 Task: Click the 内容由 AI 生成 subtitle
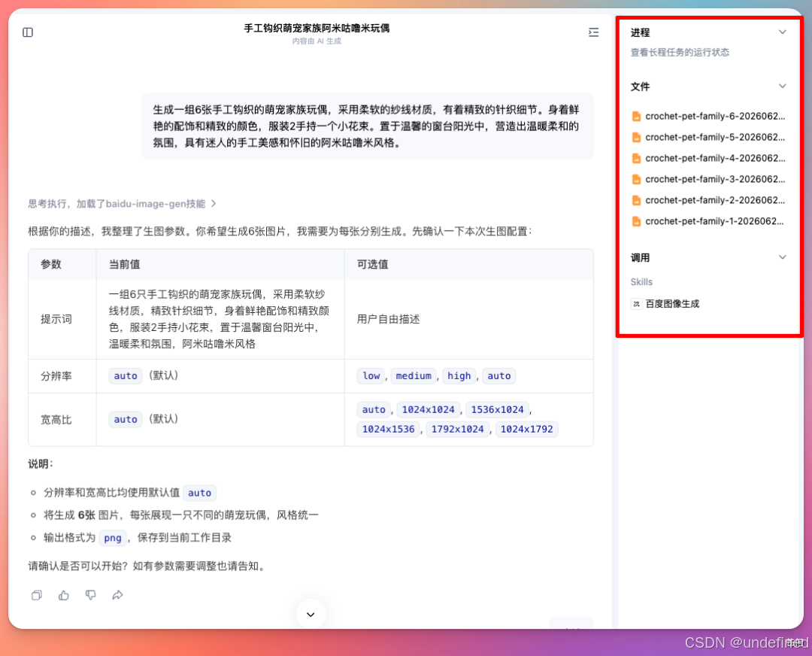pos(317,41)
